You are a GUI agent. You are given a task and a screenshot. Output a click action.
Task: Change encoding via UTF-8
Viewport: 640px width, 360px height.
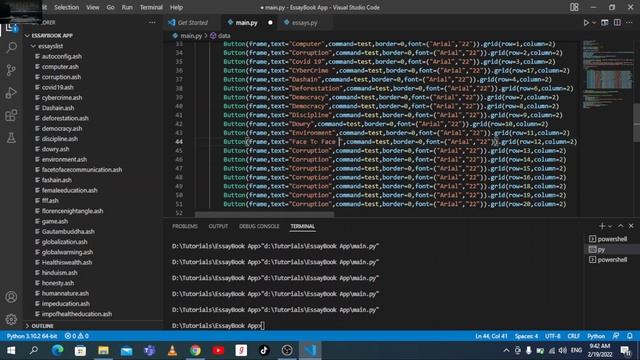(553, 336)
